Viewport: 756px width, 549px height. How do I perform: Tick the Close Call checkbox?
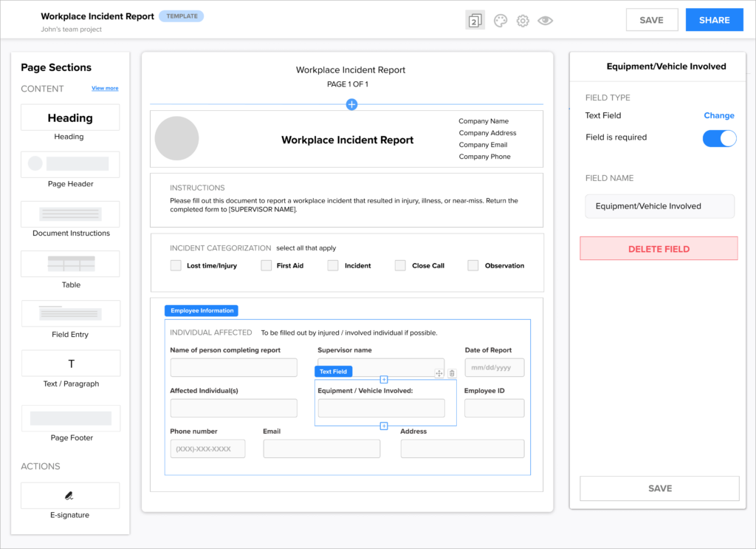tap(400, 265)
